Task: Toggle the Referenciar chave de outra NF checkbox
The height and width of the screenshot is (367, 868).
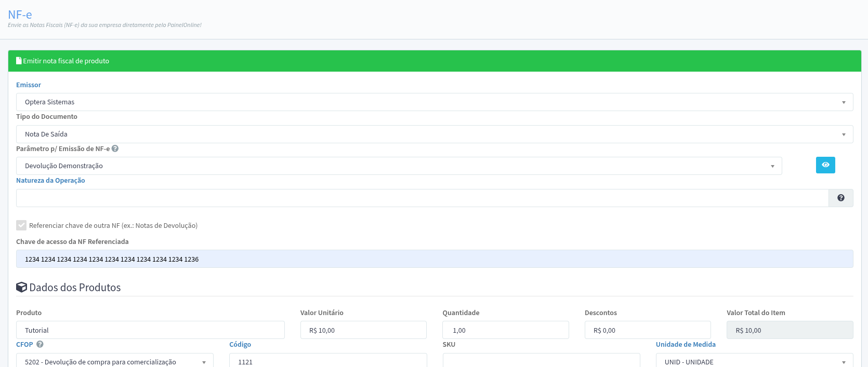Action: click(21, 225)
